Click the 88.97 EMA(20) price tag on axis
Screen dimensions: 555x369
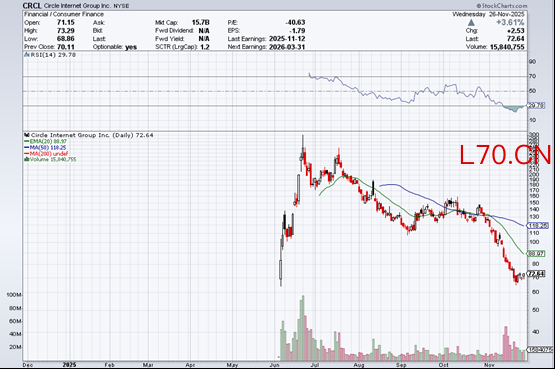click(536, 254)
